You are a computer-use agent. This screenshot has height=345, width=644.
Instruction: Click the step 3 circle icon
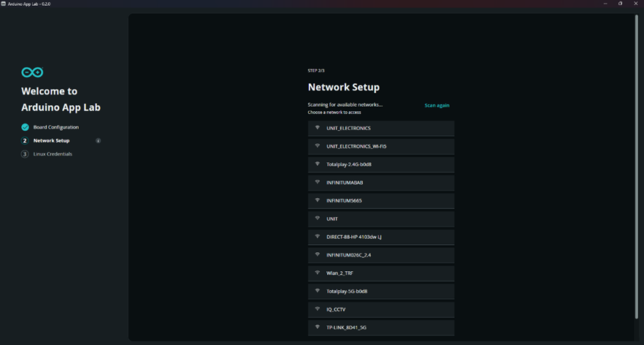pyautogui.click(x=25, y=154)
